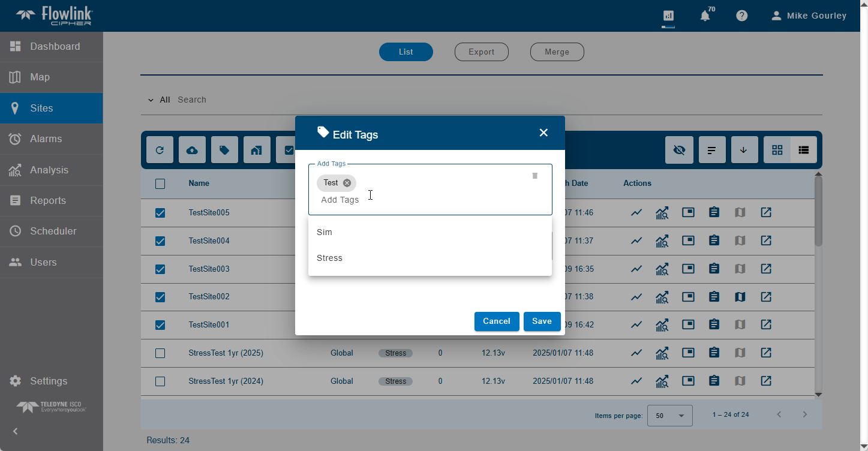Open trend chart for TestSite005
868x451 pixels.
636,212
